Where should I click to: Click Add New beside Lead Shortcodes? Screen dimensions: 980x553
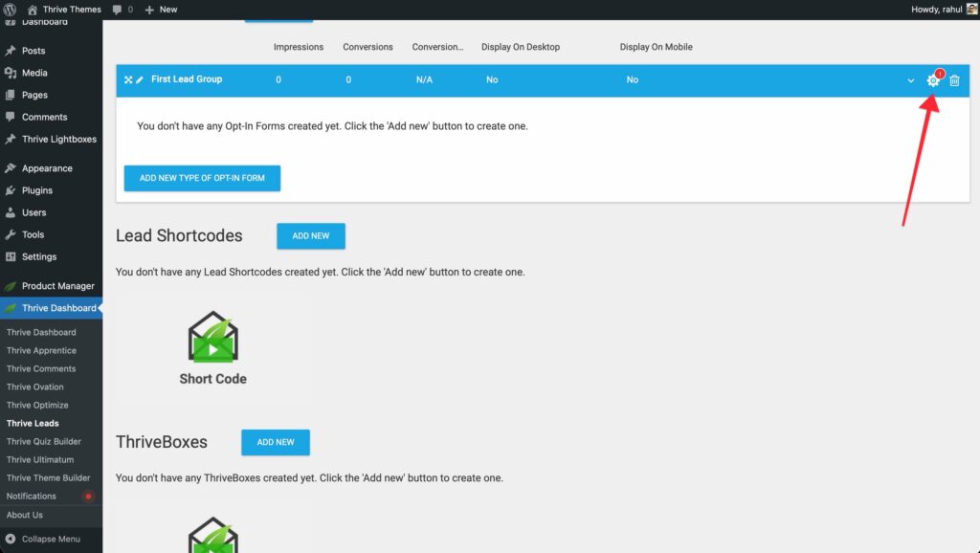click(310, 236)
